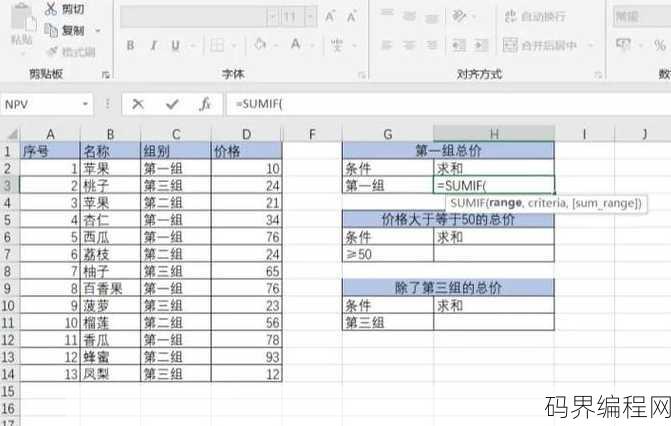Click the center text icon
Image resolution: width=671 pixels, height=426 pixels.
click(x=409, y=45)
